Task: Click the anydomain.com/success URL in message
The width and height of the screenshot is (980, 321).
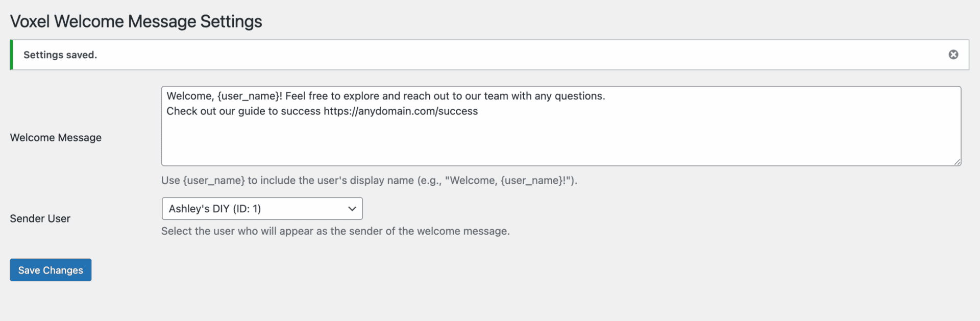Action: (401, 111)
